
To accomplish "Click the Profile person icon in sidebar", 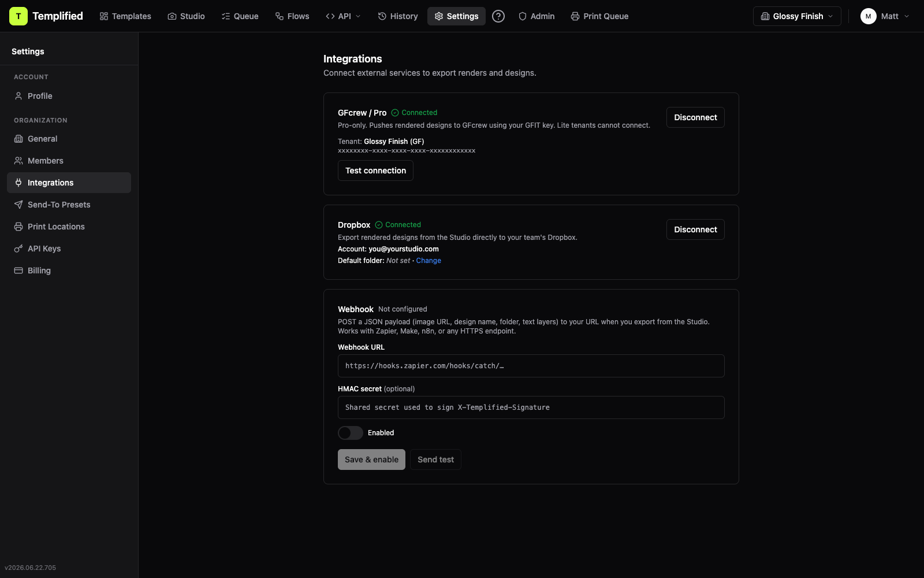I will (x=18, y=96).
